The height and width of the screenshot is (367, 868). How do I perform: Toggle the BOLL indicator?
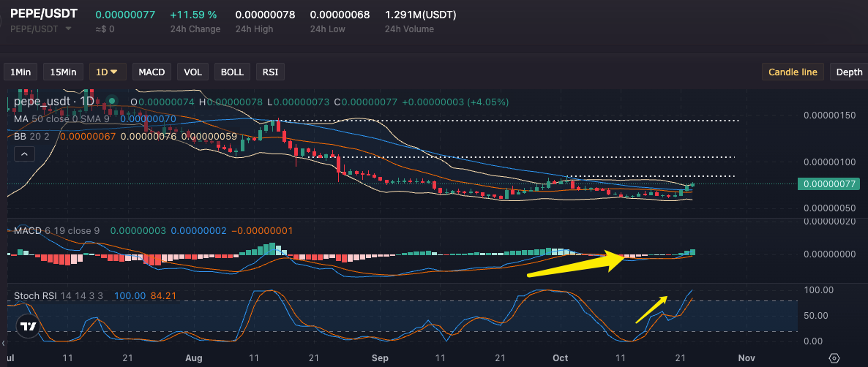232,72
